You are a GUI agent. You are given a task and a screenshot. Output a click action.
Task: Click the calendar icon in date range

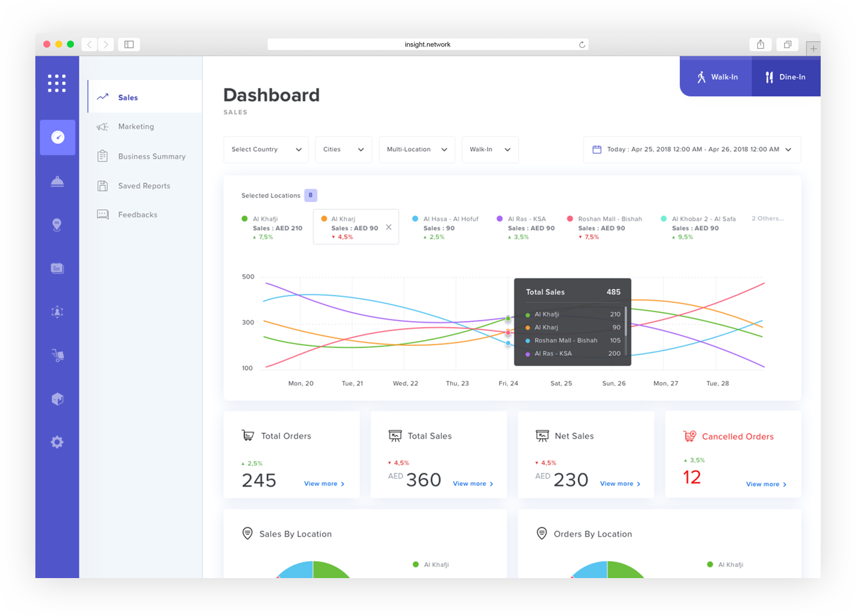coord(597,149)
